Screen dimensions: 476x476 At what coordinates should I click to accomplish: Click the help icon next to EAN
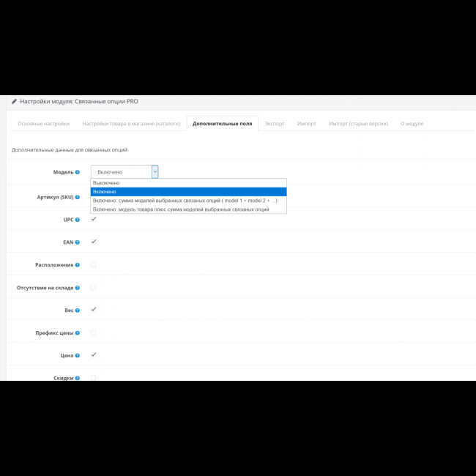tap(78, 242)
